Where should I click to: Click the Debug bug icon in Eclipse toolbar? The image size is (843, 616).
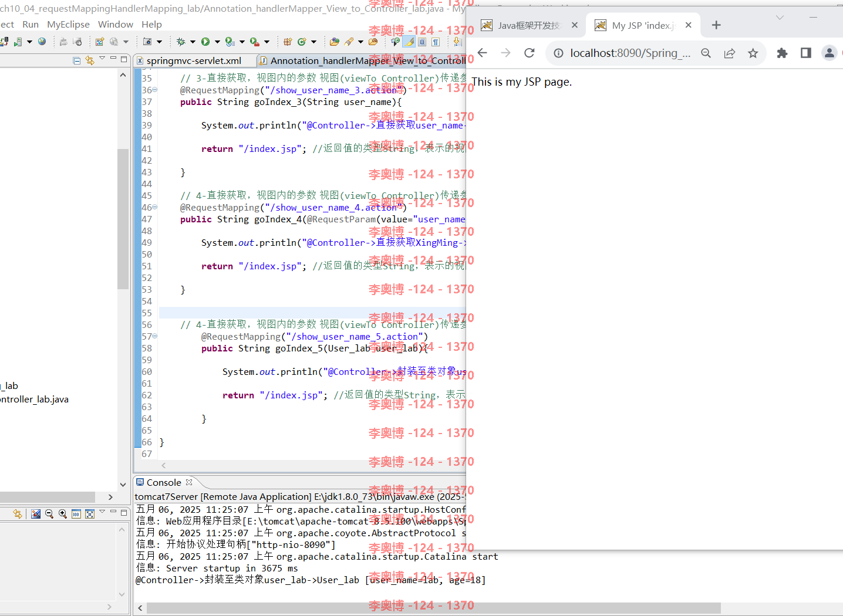181,42
